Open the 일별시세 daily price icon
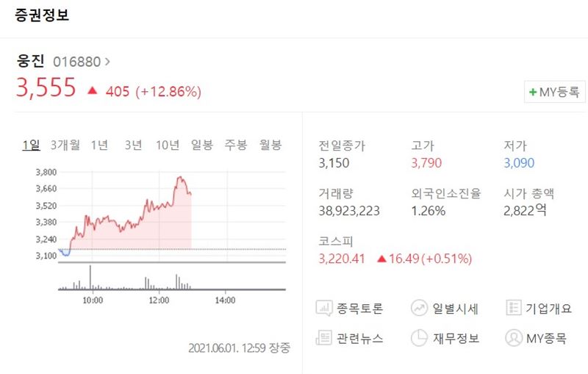Viewport: 588px width, 374px height. tap(419, 309)
